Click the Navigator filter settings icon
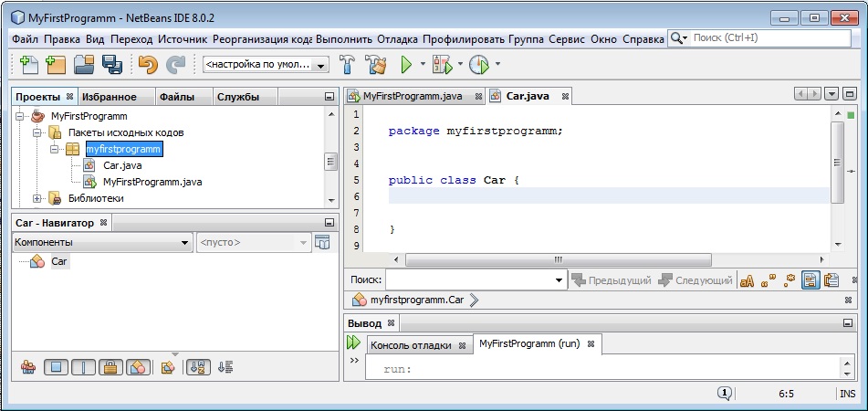The width and height of the screenshot is (868, 411). (x=168, y=366)
